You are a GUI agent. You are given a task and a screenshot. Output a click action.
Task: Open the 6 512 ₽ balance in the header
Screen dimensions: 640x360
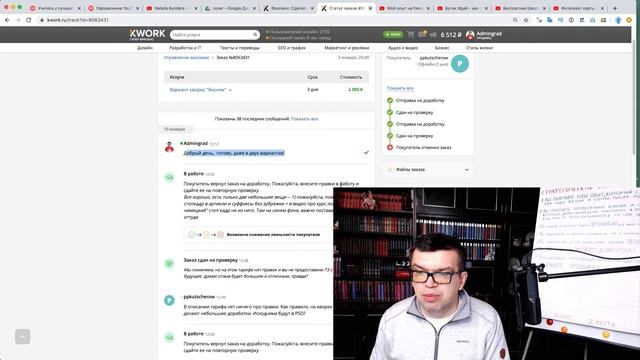pyautogui.click(x=451, y=35)
